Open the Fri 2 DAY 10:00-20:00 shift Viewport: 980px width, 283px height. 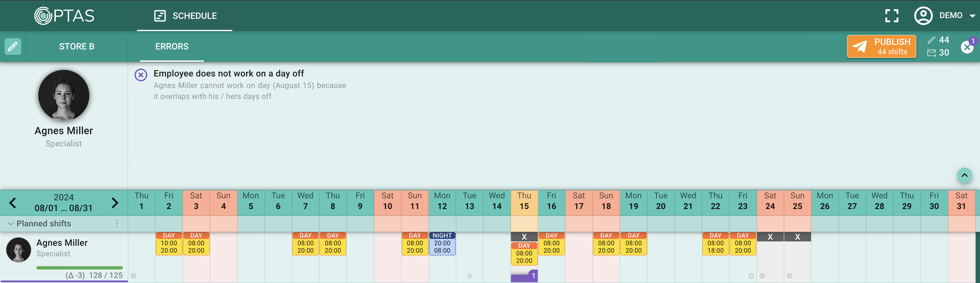point(169,243)
